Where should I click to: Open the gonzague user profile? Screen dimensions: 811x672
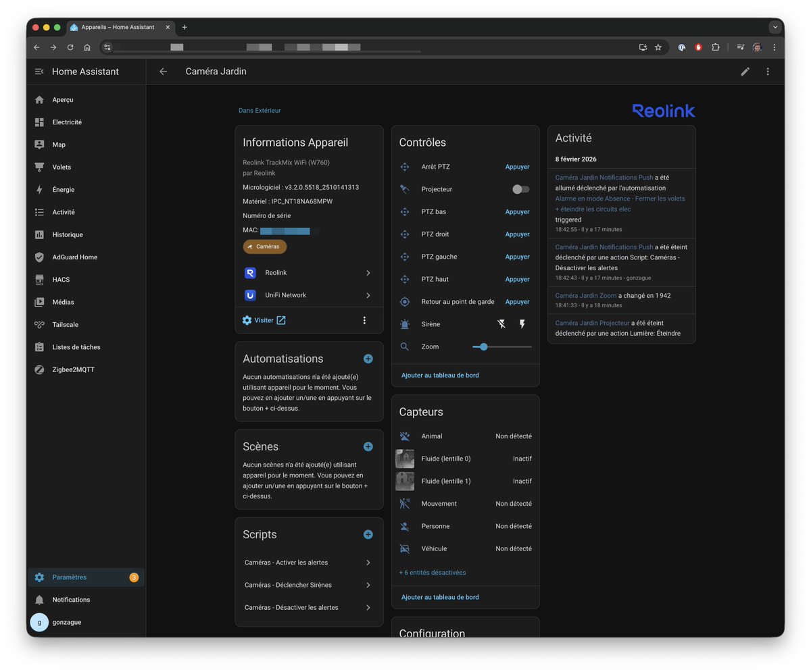click(x=86, y=622)
